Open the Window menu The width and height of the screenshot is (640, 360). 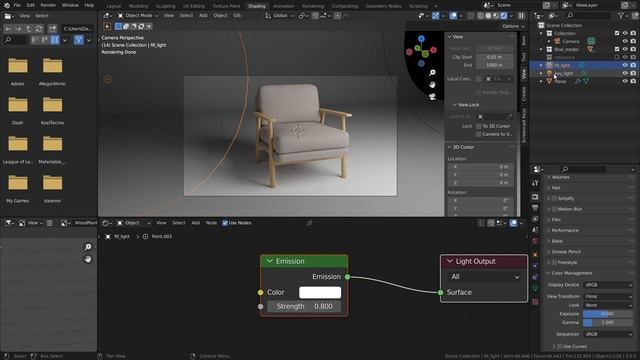pyautogui.click(x=70, y=5)
